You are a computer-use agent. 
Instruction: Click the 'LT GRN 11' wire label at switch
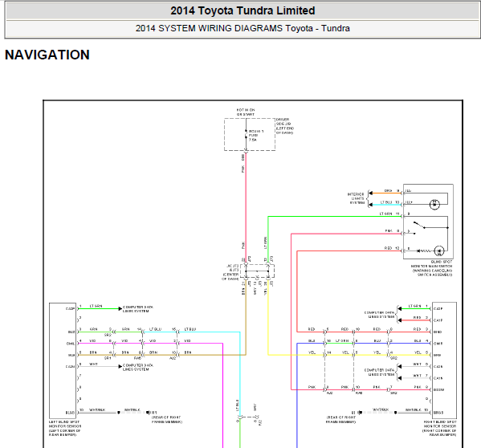pos(389,214)
